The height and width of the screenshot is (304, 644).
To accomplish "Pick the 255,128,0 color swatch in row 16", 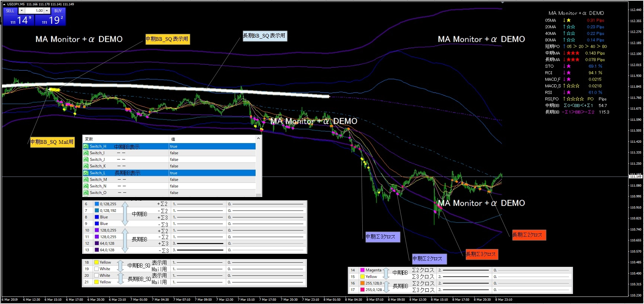I will click(x=362, y=283).
